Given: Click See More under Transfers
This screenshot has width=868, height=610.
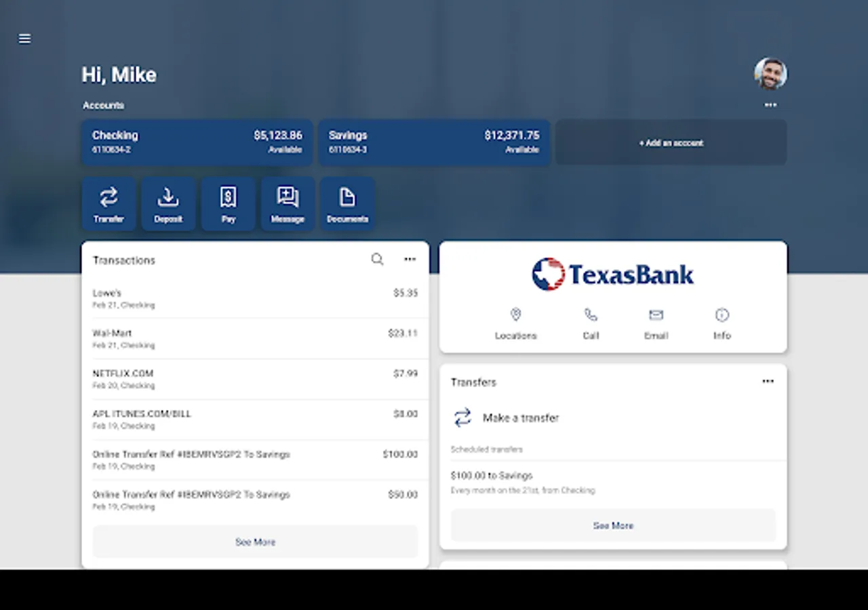Looking at the screenshot, I should coord(613,525).
